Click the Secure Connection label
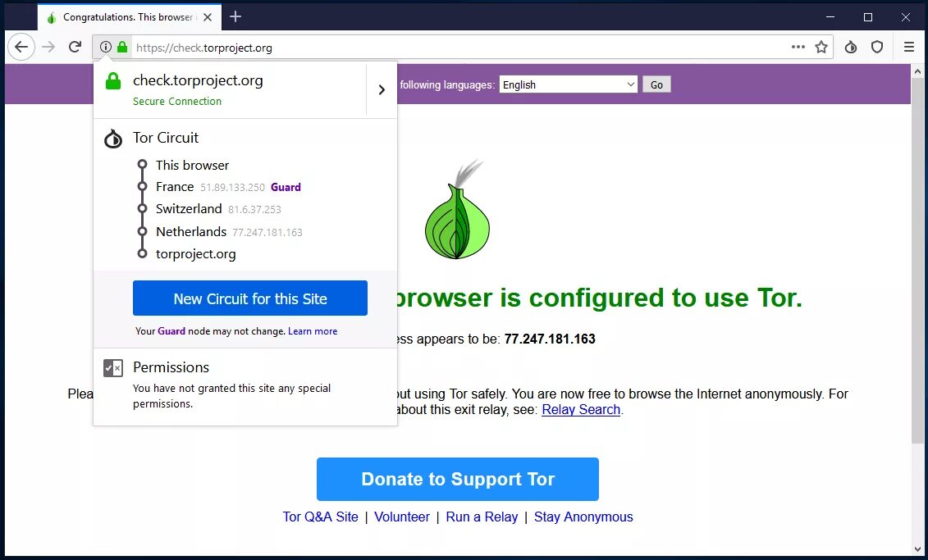Image resolution: width=928 pixels, height=560 pixels. [177, 101]
